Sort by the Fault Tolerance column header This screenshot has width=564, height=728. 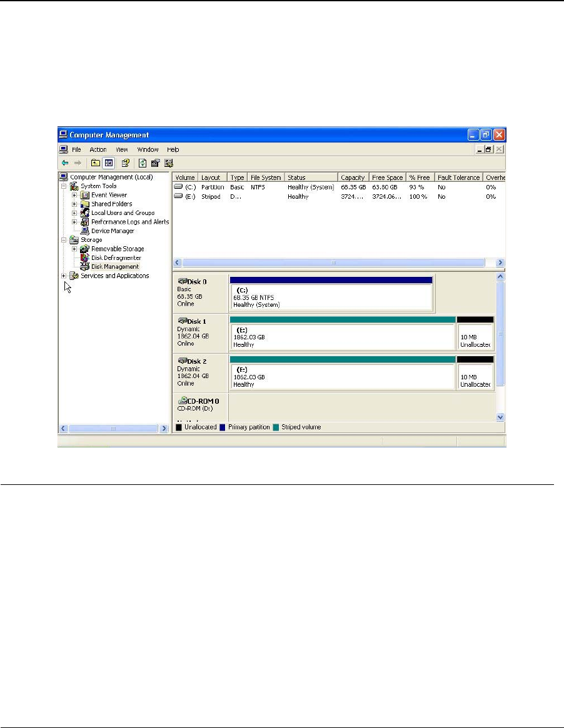click(458, 177)
